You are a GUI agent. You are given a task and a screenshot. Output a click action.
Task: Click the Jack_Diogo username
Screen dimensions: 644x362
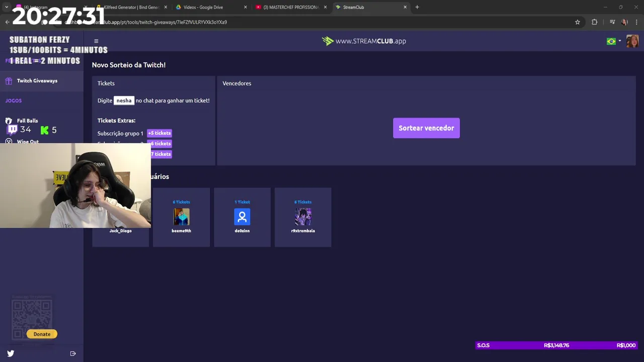121,231
